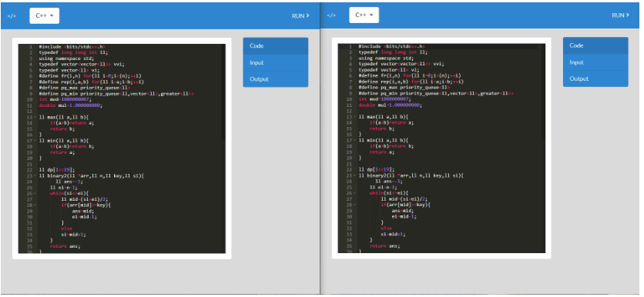Viewport: 644px width, 297px height.
Task: Click line number 21 in right editor gutter
Action: coord(350,164)
